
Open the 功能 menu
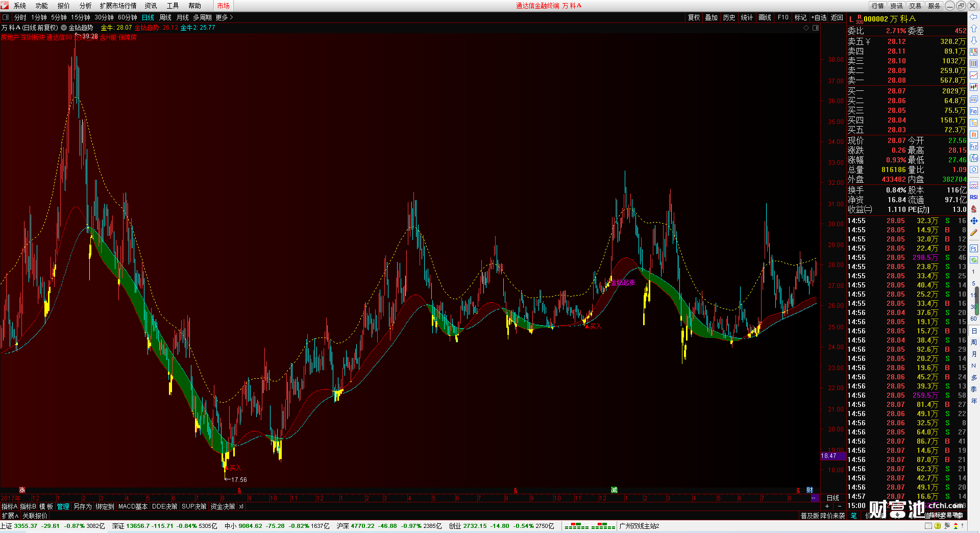[42, 6]
